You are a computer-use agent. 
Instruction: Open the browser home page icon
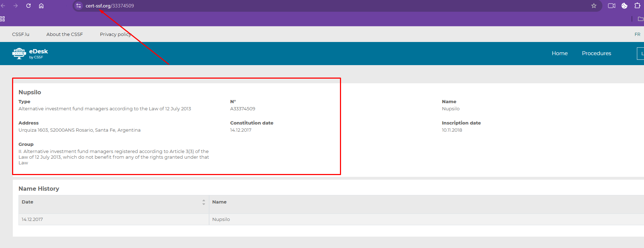click(41, 6)
